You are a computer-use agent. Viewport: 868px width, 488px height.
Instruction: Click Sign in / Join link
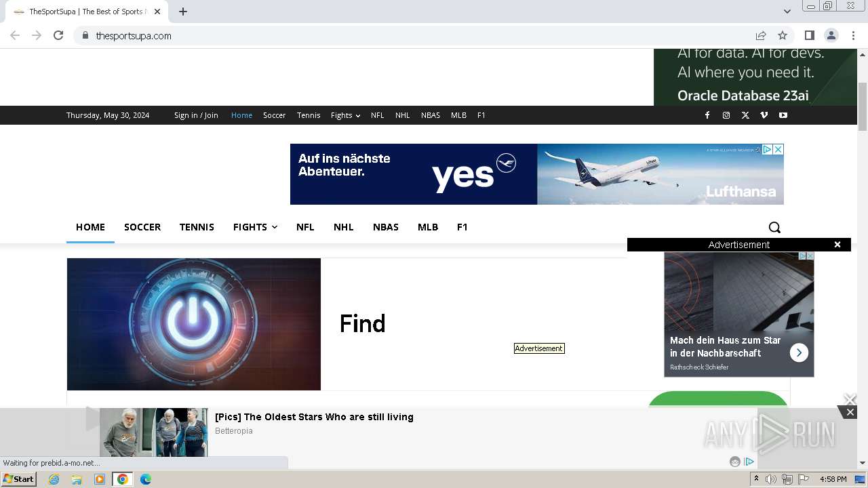coord(196,115)
